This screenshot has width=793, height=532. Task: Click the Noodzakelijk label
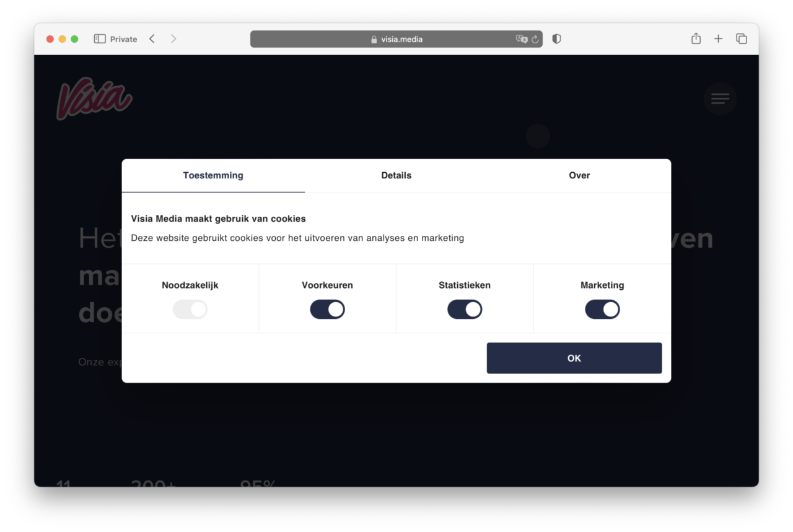[x=190, y=286]
